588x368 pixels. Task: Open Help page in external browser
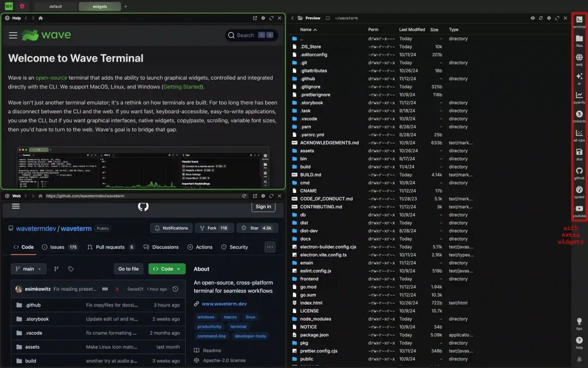point(255,18)
